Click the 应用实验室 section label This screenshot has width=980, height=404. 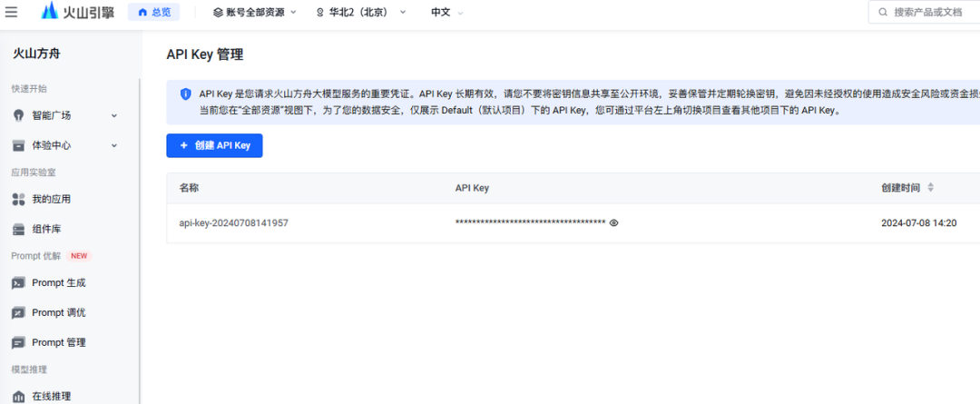pos(34,172)
